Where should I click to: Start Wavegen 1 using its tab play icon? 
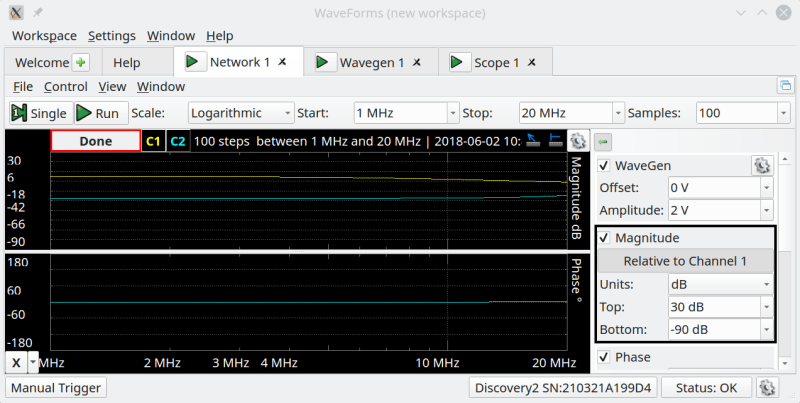coord(323,62)
